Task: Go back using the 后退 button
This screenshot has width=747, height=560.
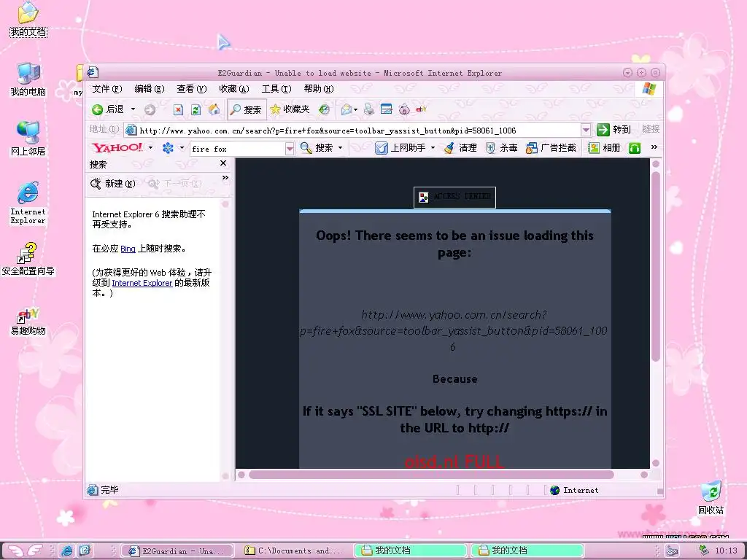Action: tap(108, 109)
